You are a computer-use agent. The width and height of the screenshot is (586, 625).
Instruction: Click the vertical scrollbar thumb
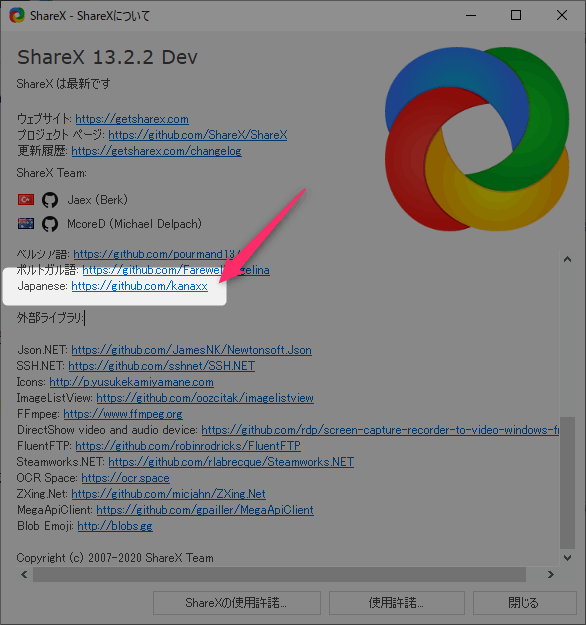[568, 483]
